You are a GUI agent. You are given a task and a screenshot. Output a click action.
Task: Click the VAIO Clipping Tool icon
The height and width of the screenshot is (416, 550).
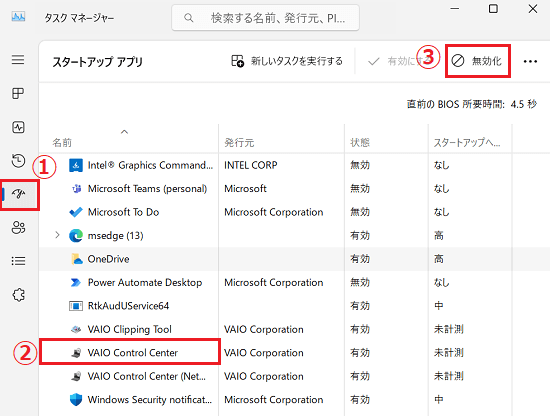pos(76,329)
